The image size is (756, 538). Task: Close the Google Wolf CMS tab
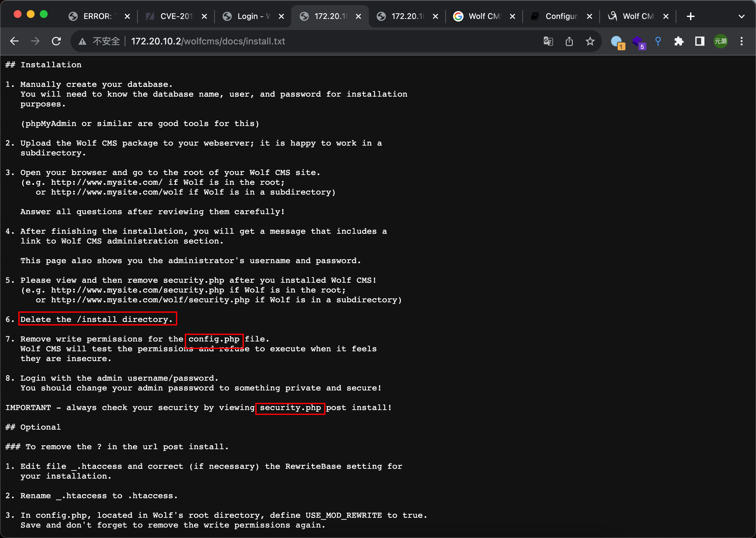pyautogui.click(x=512, y=16)
